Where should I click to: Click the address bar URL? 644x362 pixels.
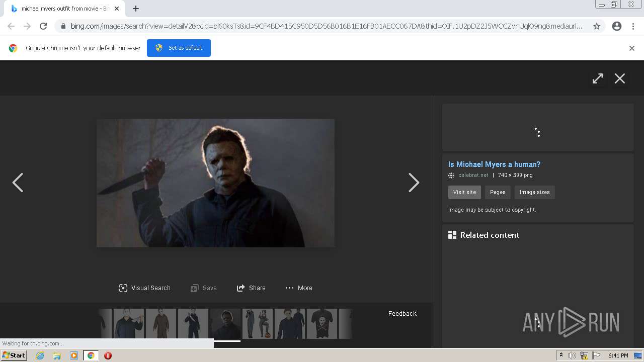tap(326, 26)
